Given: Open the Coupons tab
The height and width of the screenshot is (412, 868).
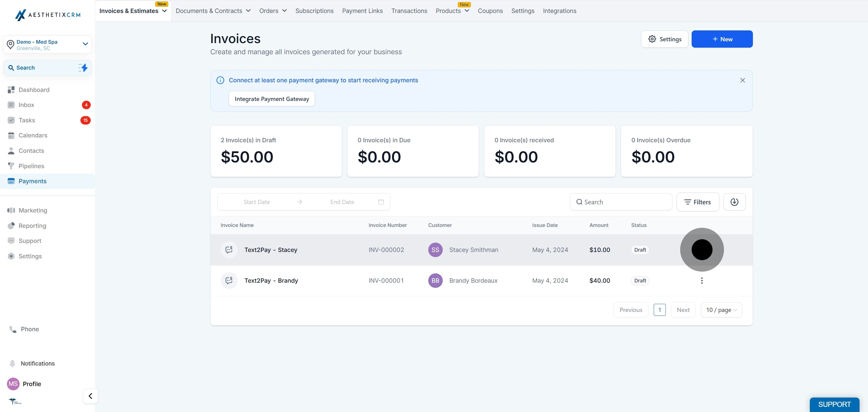Looking at the screenshot, I should click(x=490, y=11).
